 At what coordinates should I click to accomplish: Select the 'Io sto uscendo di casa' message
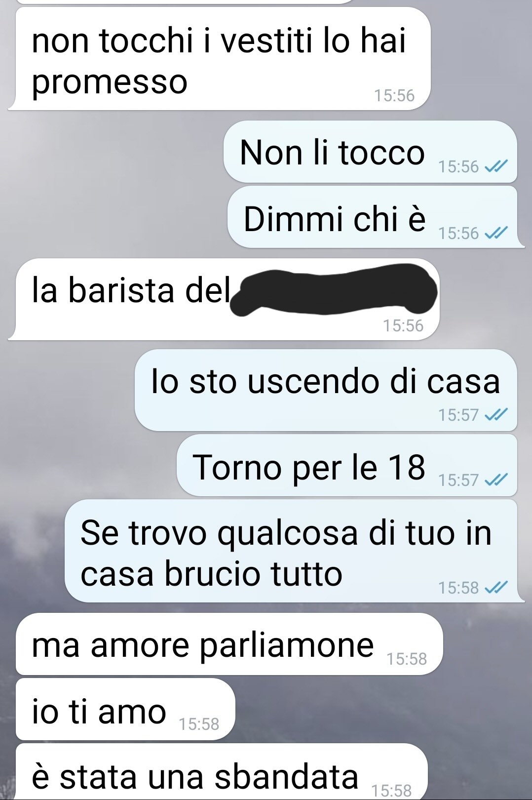(326, 390)
